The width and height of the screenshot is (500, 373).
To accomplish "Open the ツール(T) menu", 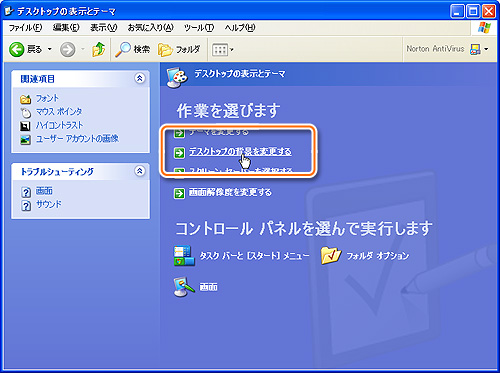I will [199, 28].
